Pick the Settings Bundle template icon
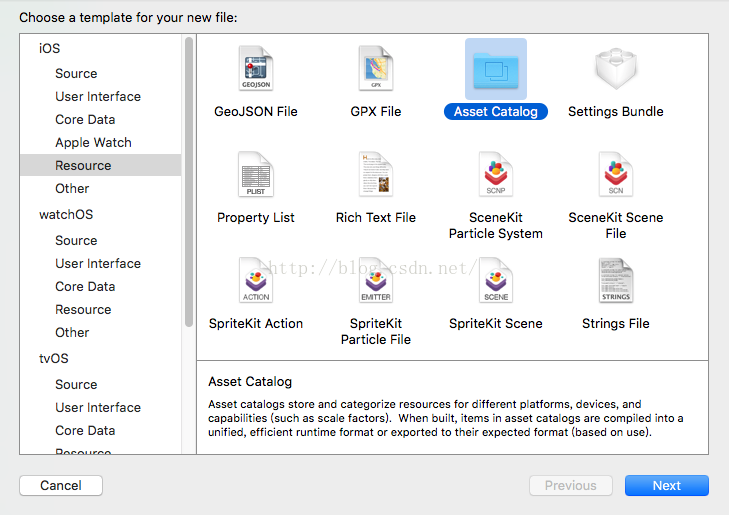Viewport: 729px width, 515px height. (615, 69)
